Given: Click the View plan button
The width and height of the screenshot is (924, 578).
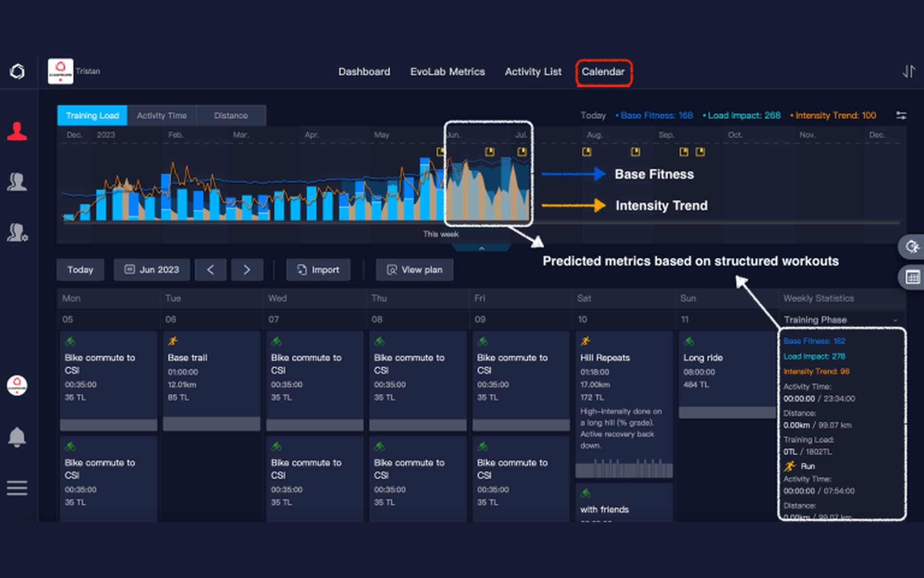Looking at the screenshot, I should click(x=414, y=270).
